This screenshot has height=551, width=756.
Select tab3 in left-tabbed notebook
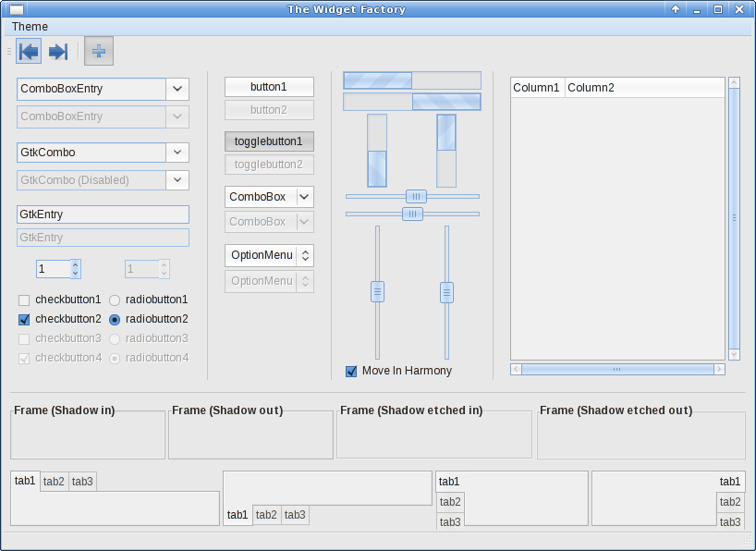(x=450, y=522)
